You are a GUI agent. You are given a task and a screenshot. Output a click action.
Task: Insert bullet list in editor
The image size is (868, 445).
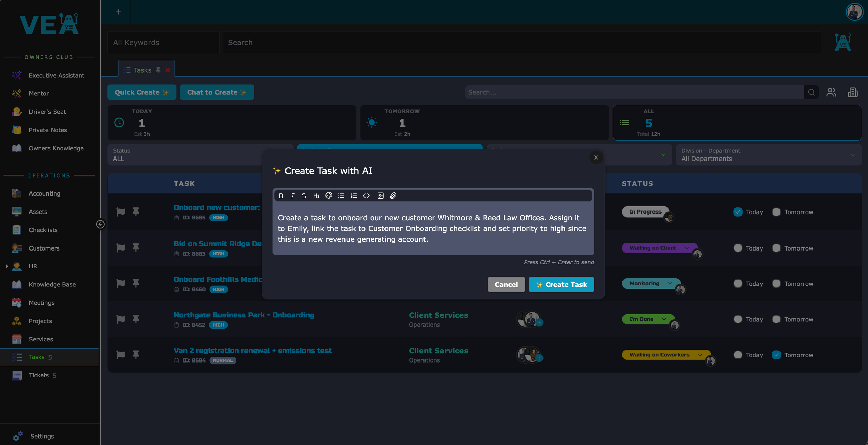[x=341, y=196]
